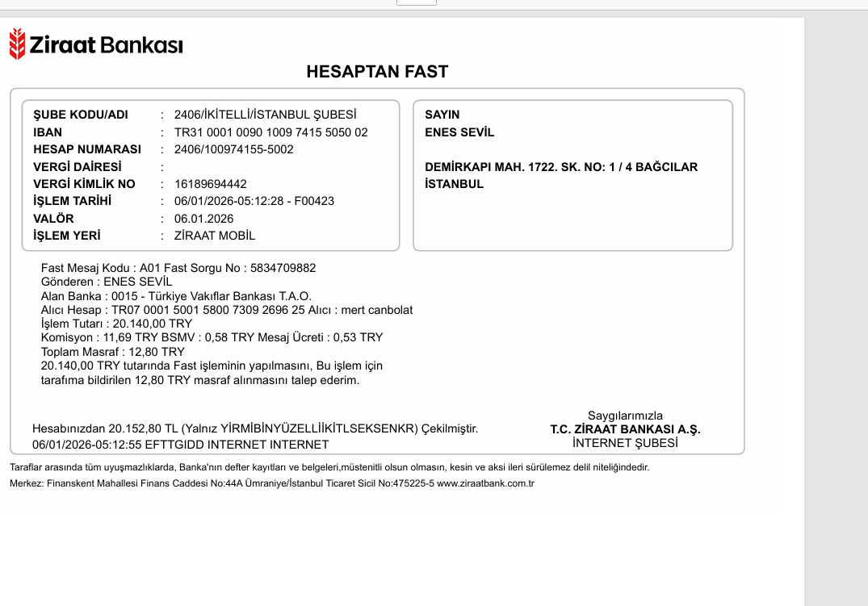Click the Ziraat Bankası logo

coord(96,44)
